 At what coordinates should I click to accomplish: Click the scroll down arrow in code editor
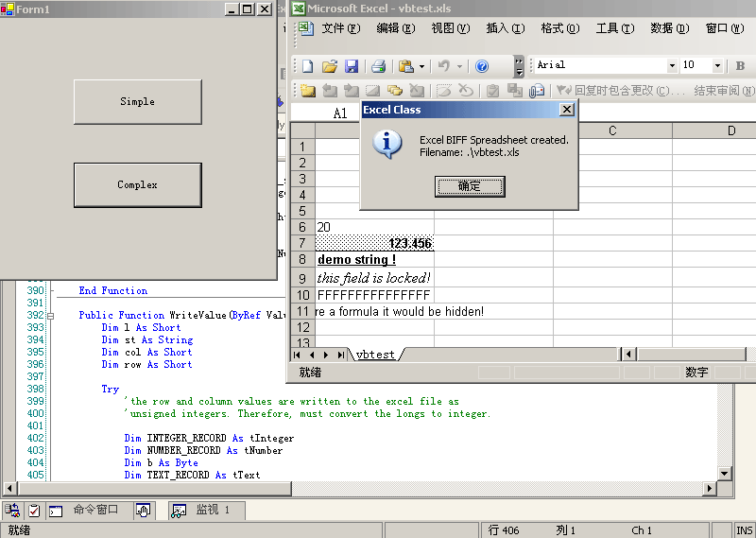click(725, 474)
